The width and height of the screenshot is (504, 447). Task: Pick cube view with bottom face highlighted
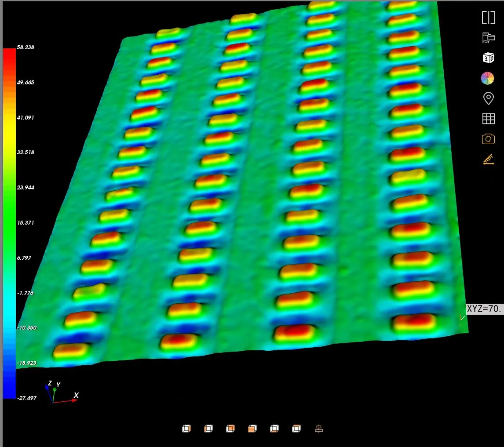(274, 429)
